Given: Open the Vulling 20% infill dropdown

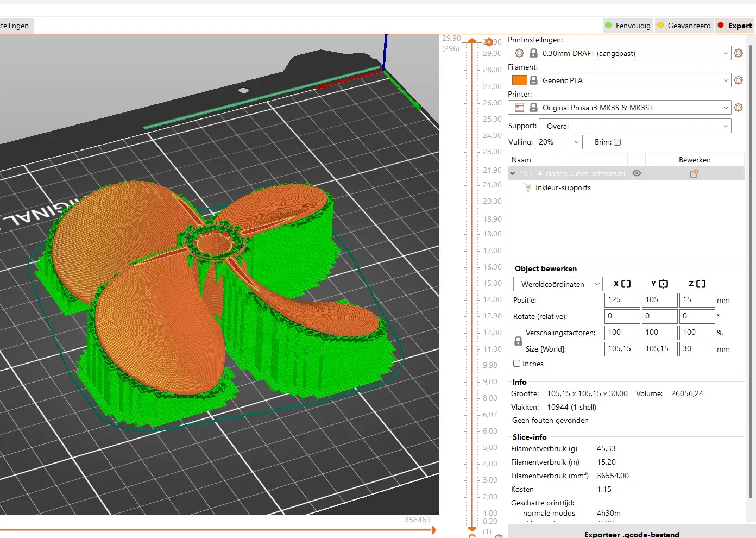Looking at the screenshot, I should (559, 142).
